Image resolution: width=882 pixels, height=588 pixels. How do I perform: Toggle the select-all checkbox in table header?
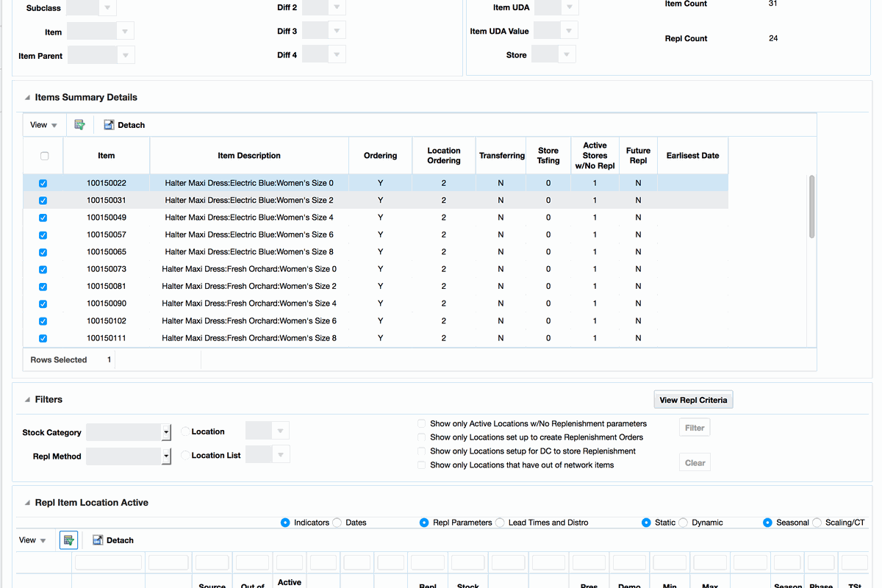coord(44,156)
